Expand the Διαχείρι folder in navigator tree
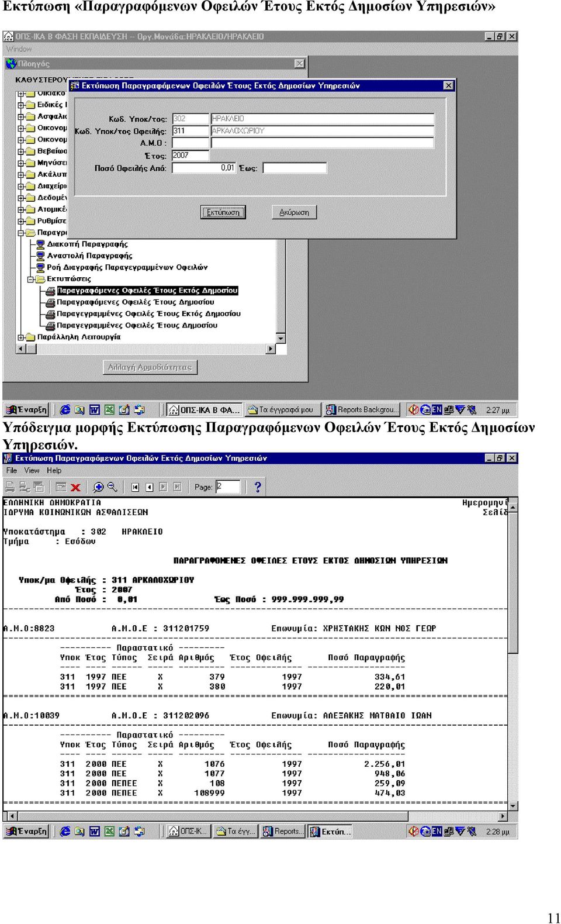The width and height of the screenshot is (561, 924). pyautogui.click(x=21, y=187)
